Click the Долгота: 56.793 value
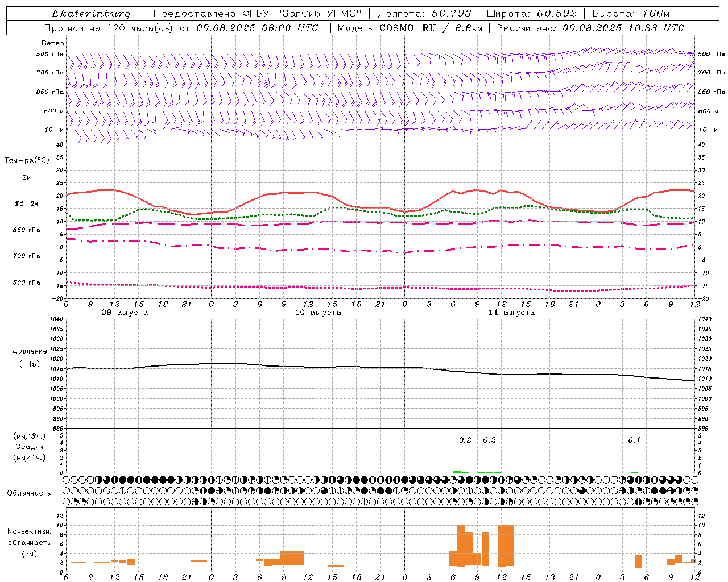 pyautogui.click(x=424, y=14)
